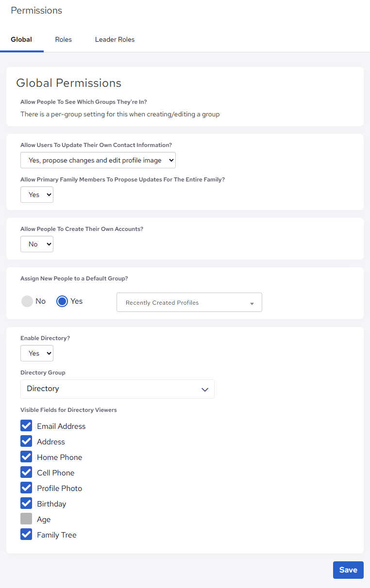Open the family updates permission dropdown
The width and height of the screenshot is (370, 588).
pos(36,195)
